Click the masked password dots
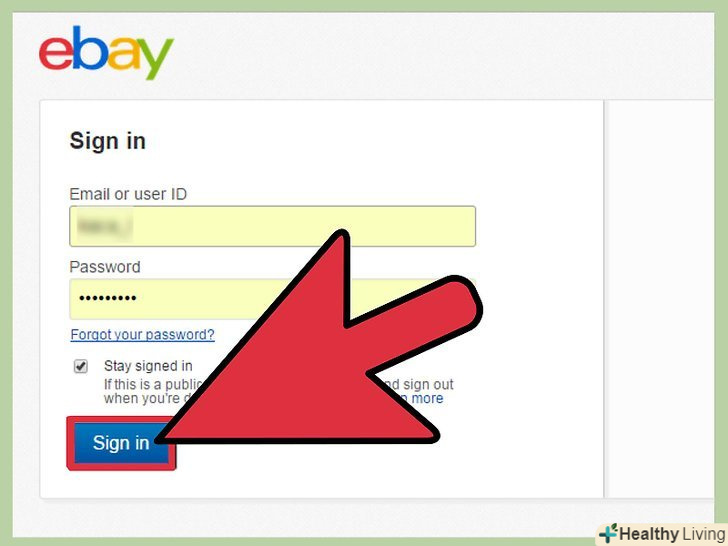 pyautogui.click(x=108, y=298)
